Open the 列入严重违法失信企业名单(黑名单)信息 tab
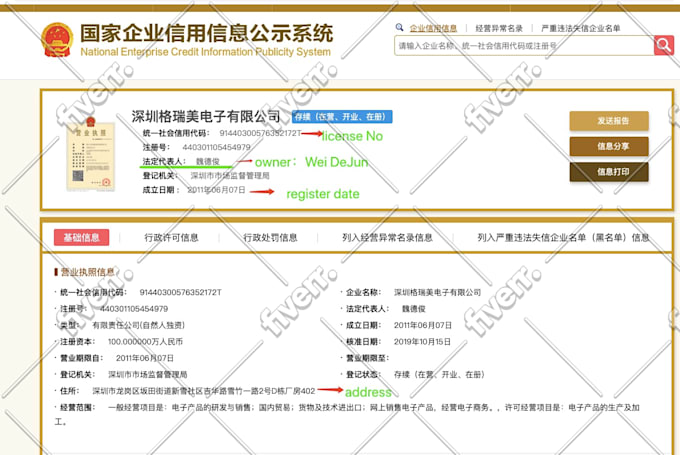This screenshot has width=680, height=455. point(563,237)
